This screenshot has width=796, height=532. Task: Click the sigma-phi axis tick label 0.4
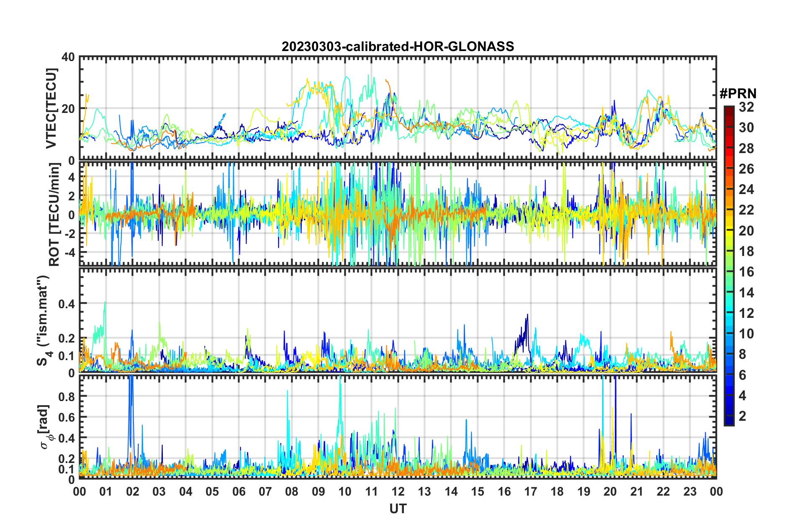click(x=67, y=438)
